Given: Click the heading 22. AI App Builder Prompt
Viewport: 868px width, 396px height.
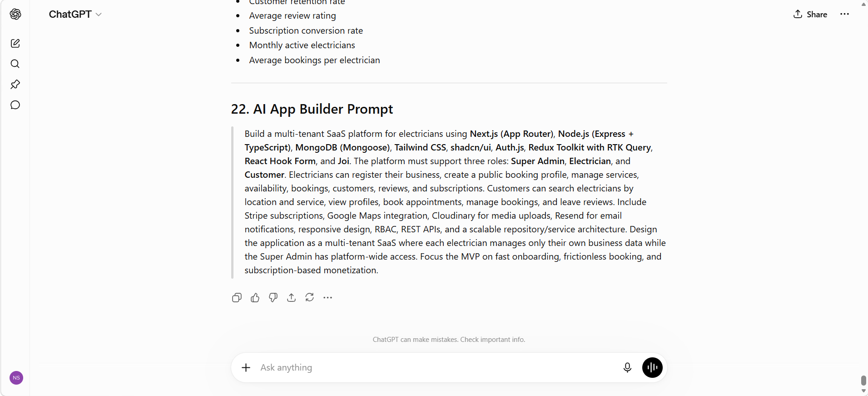Looking at the screenshot, I should [x=312, y=109].
